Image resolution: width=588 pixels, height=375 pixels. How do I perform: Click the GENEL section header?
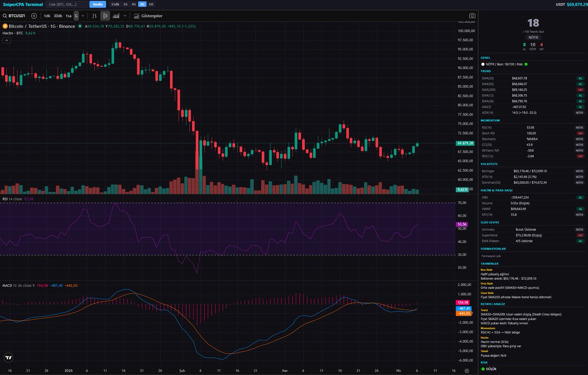click(486, 58)
